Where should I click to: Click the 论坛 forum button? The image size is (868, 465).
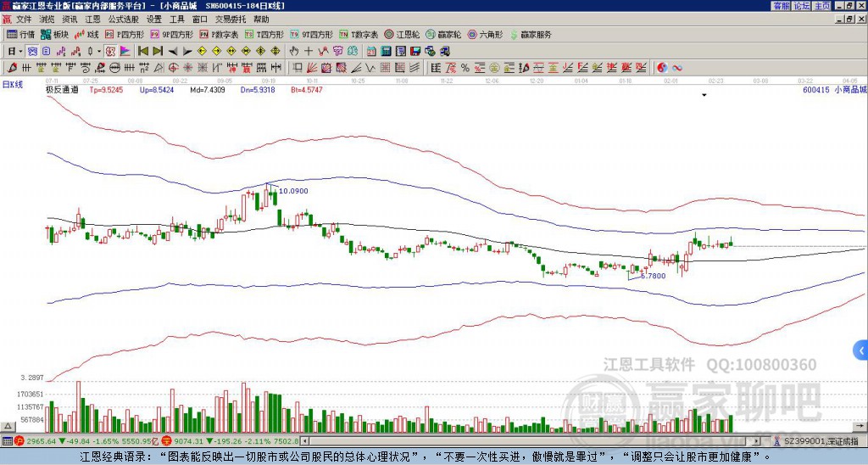coord(802,6)
